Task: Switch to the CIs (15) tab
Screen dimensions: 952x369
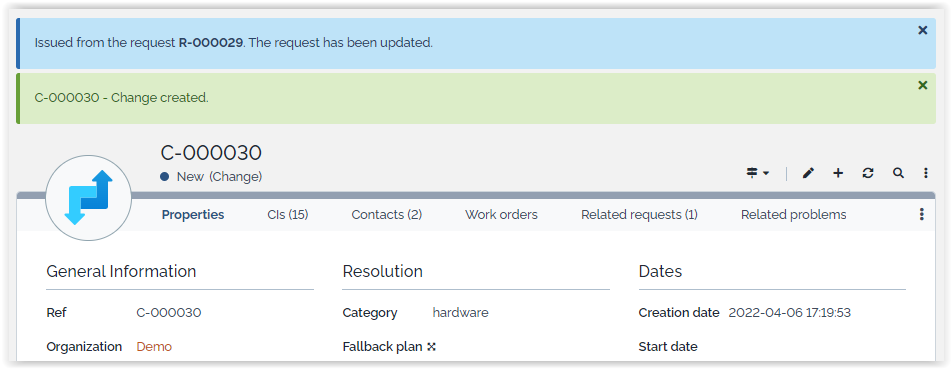Action: click(288, 215)
